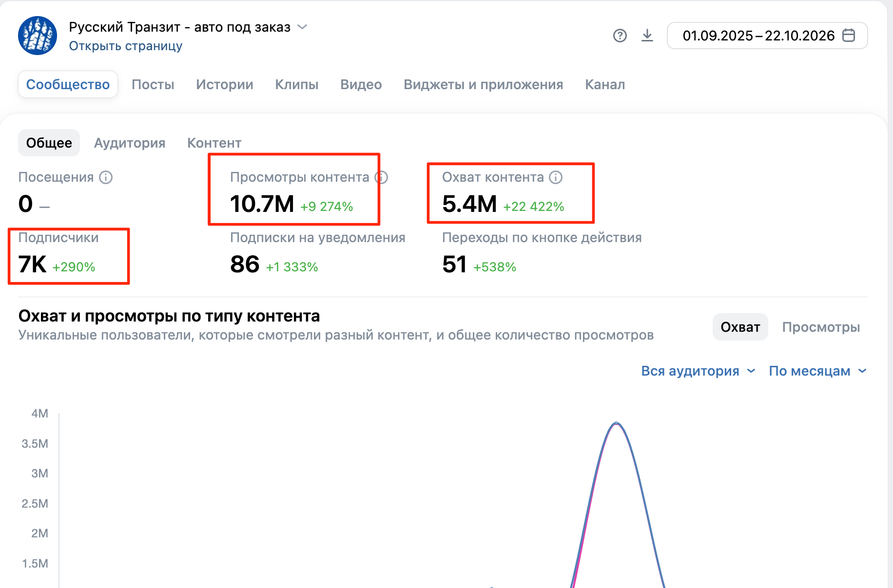This screenshot has height=588, width=893.
Task: Click the 51 action button clicks value
Action: pos(454,265)
